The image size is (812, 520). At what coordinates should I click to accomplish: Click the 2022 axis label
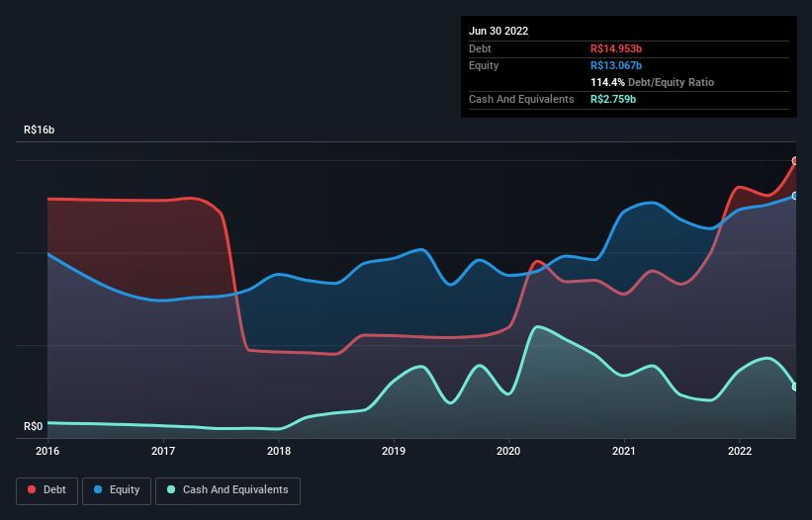740,451
